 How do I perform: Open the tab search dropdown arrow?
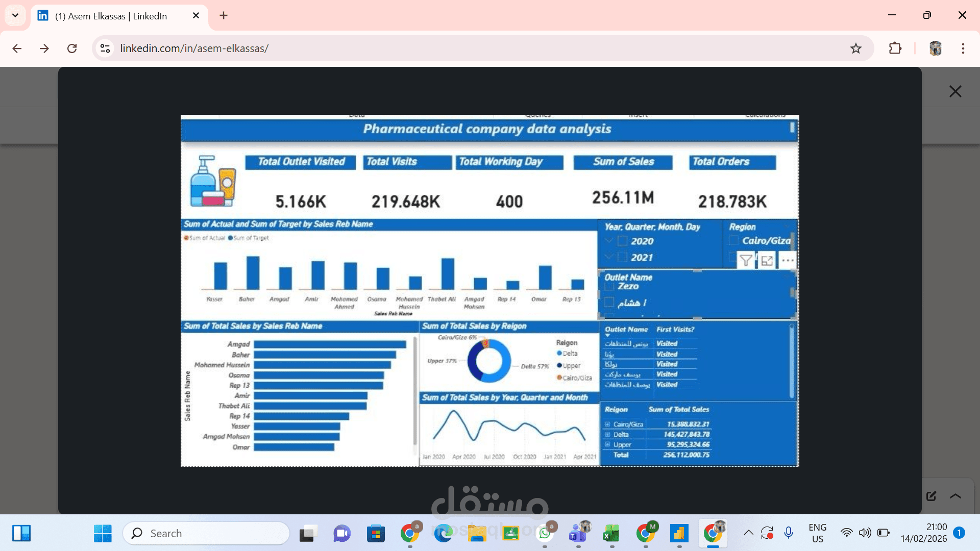tap(15, 15)
